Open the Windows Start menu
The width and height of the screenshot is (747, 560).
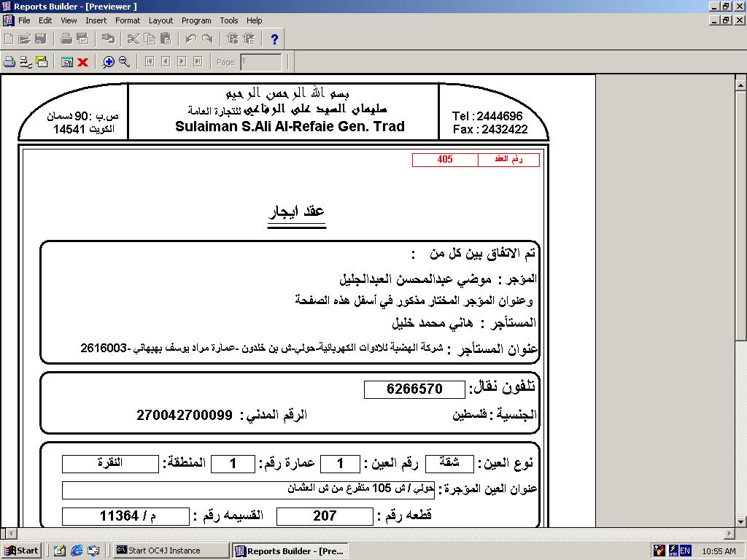click(21, 551)
